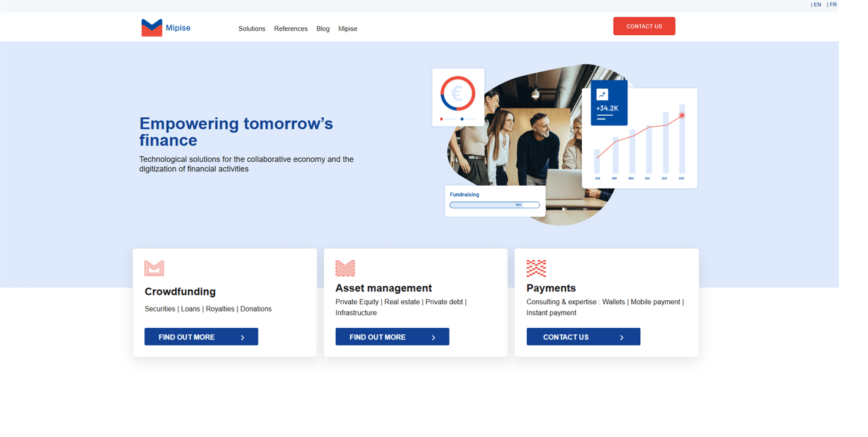
Task: Click the Mipise logo icon in header
Action: pyautogui.click(x=151, y=28)
